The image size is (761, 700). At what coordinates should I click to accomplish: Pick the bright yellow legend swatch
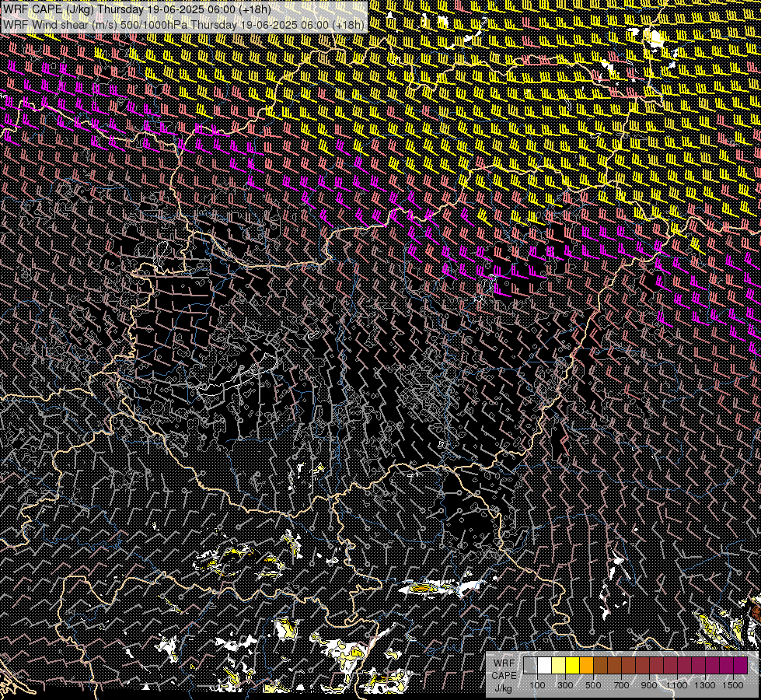point(573,665)
